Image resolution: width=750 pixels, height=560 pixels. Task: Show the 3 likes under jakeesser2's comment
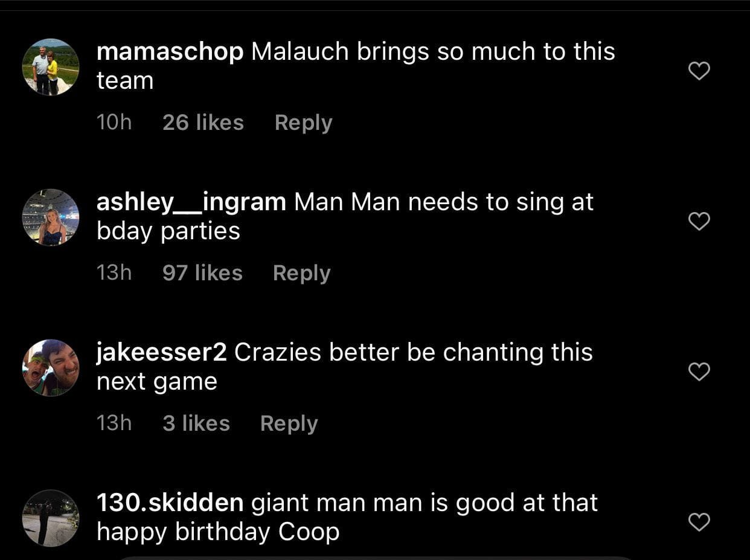point(196,423)
